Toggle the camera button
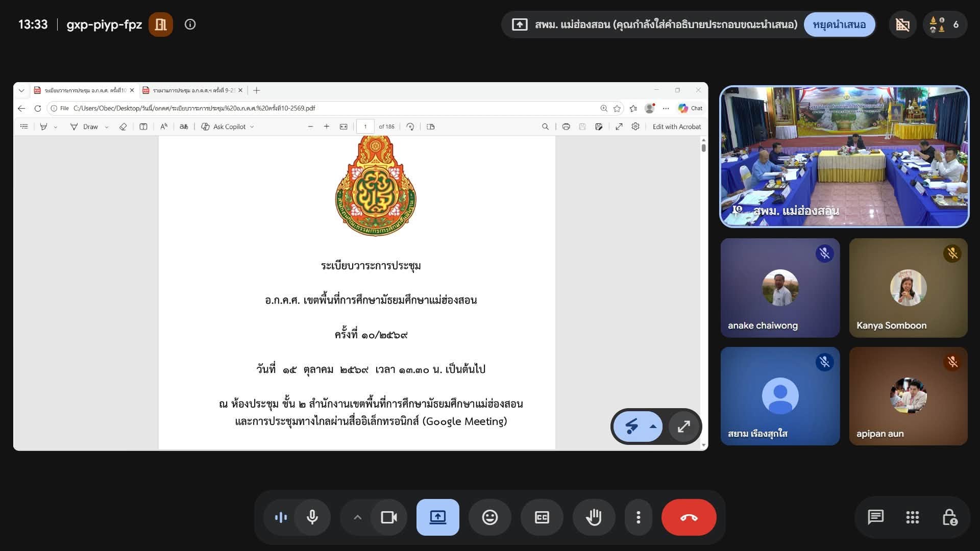 coord(389,517)
